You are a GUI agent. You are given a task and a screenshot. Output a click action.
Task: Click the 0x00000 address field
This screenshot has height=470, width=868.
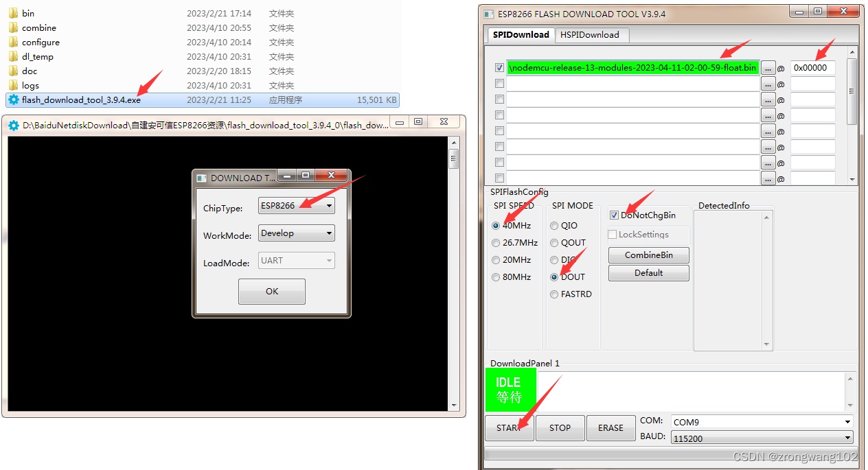[813, 67]
